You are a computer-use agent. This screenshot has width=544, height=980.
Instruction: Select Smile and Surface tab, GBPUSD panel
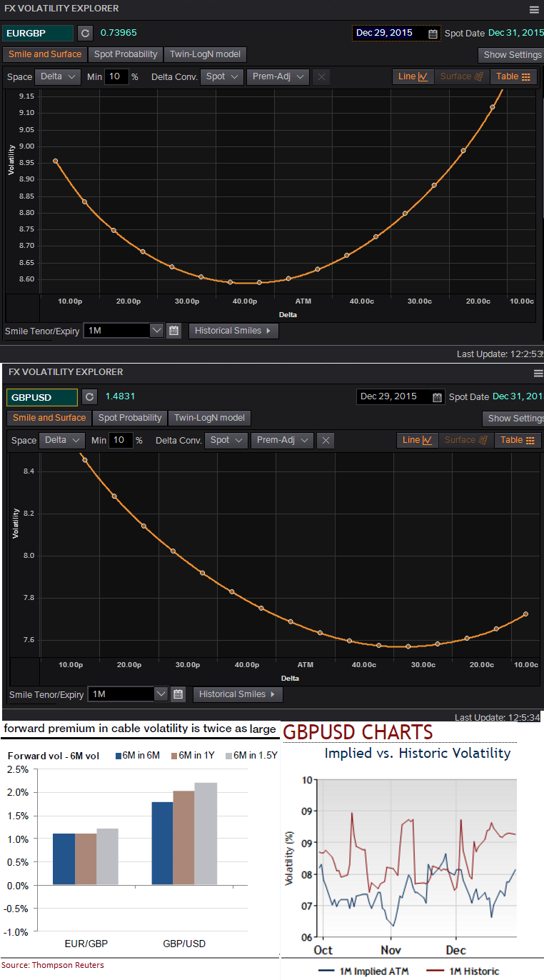(49, 418)
